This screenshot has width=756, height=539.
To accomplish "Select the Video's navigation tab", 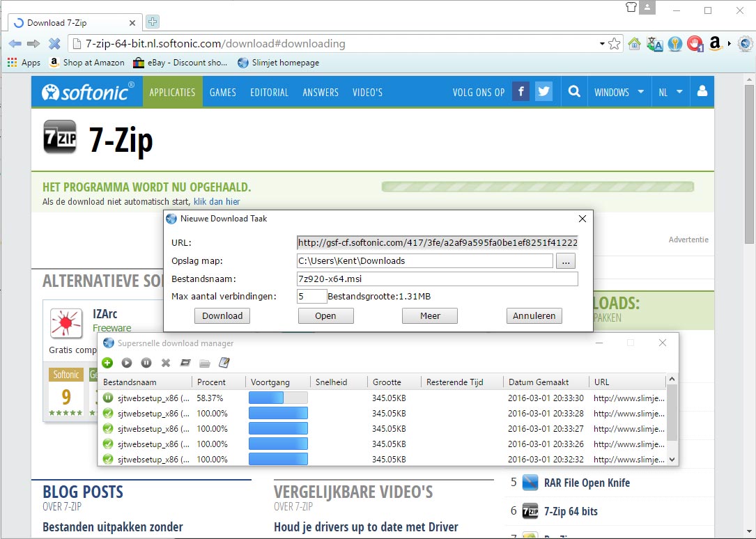I will tap(367, 92).
